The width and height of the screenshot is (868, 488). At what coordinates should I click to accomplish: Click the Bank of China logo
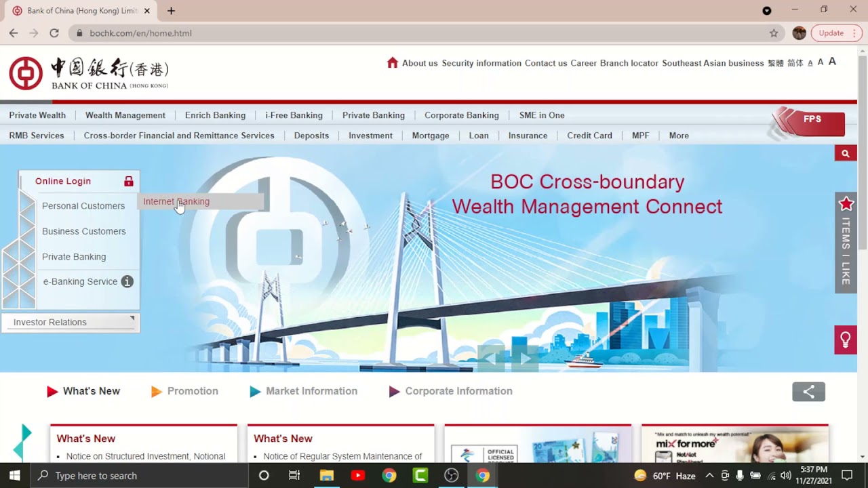tap(89, 73)
